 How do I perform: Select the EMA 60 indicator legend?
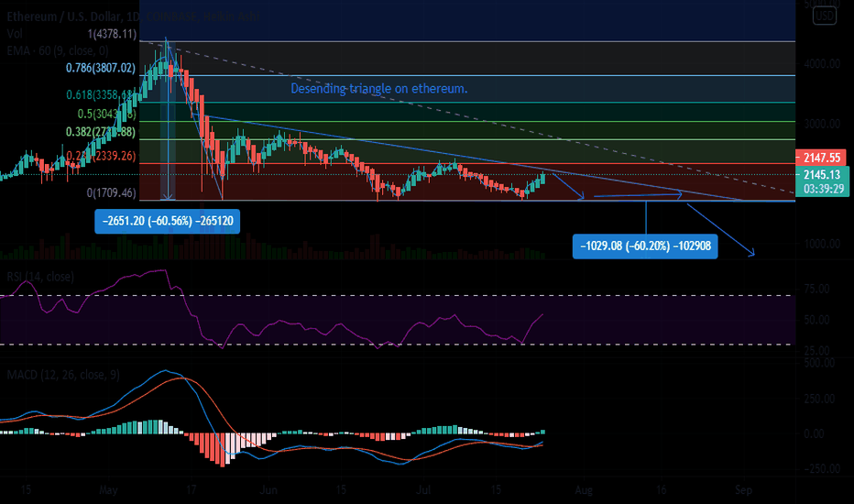pyautogui.click(x=57, y=51)
